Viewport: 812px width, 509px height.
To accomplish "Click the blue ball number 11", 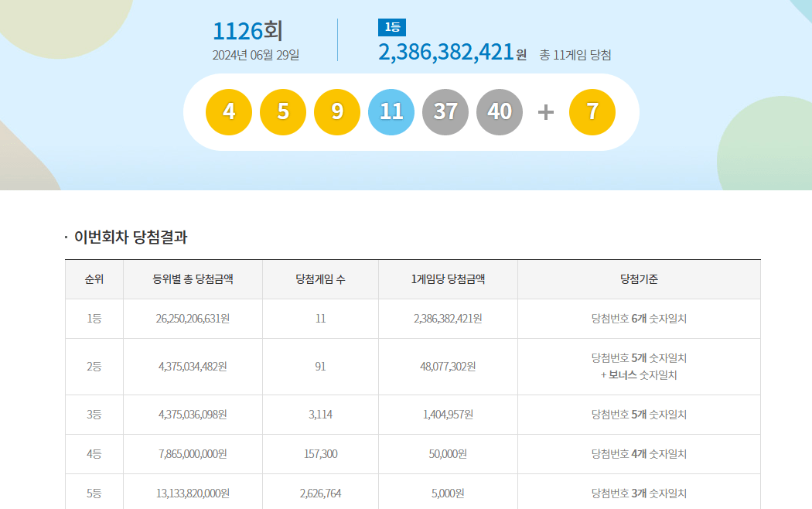I will coord(391,111).
